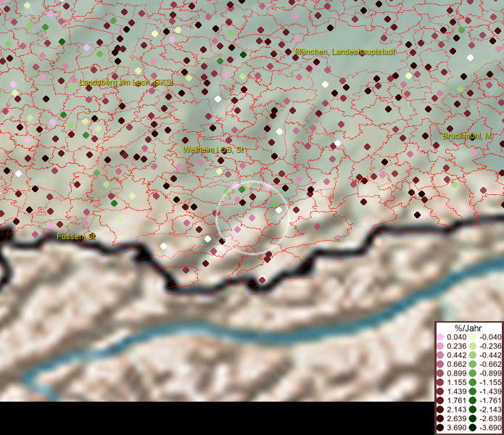The width and height of the screenshot is (504, 435).
Task: Select the Füssen, St map label
Action: [x=76, y=236]
